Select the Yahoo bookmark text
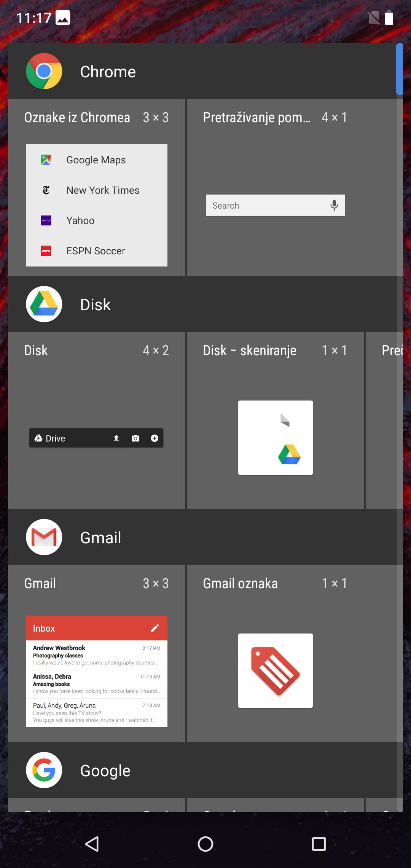The width and height of the screenshot is (411, 868). point(80,220)
